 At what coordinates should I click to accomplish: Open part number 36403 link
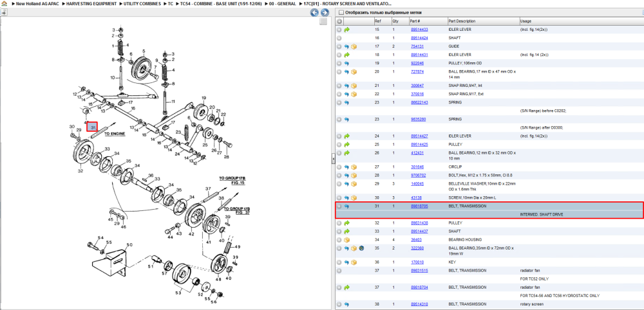click(416, 239)
